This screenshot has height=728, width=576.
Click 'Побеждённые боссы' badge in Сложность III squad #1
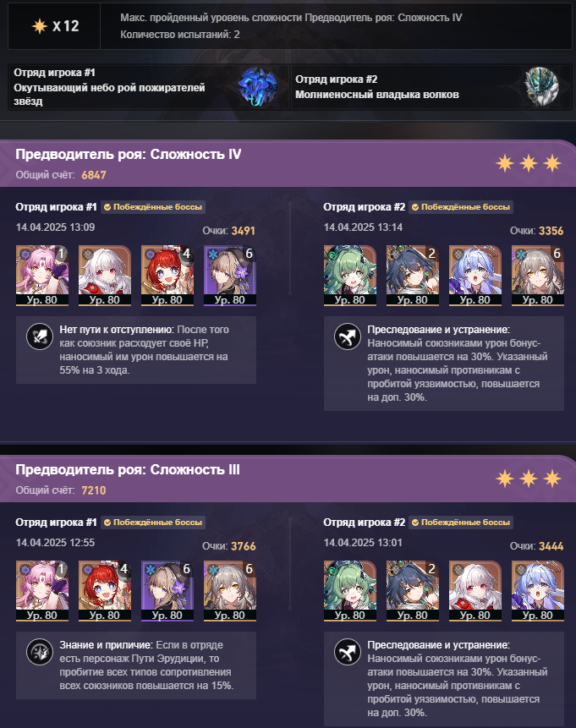coord(153,523)
